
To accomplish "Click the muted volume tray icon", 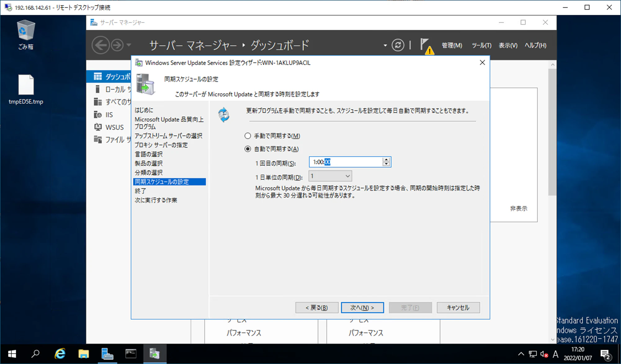I will click(x=544, y=354).
